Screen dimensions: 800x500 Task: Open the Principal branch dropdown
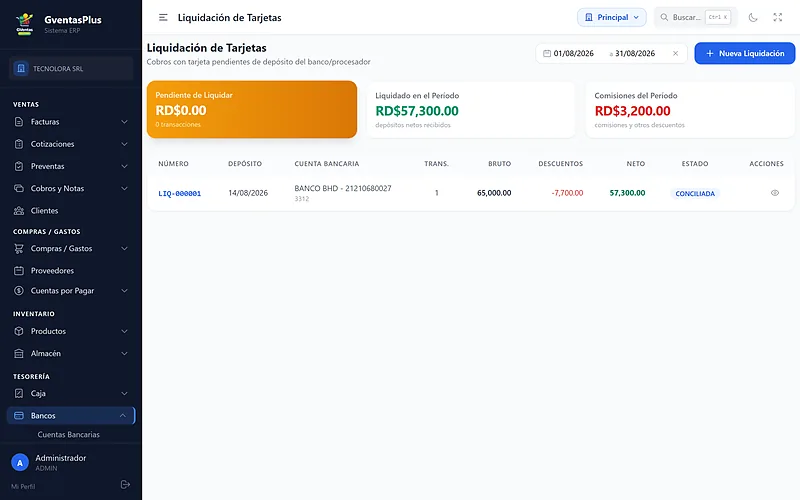pyautogui.click(x=611, y=17)
